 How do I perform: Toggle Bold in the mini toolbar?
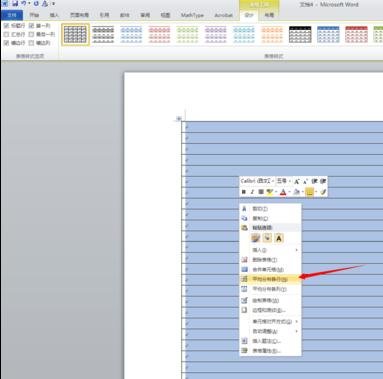(243, 192)
